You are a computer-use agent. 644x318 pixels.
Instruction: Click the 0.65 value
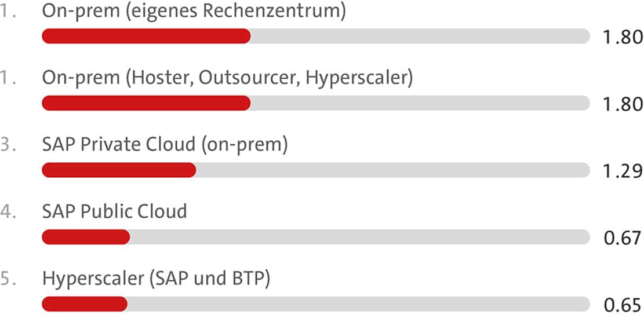click(623, 305)
